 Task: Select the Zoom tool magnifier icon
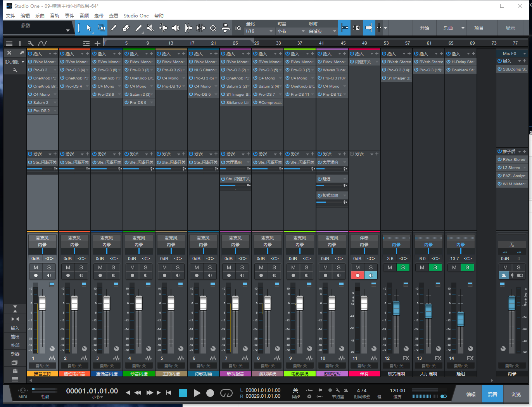pyautogui.click(x=213, y=28)
